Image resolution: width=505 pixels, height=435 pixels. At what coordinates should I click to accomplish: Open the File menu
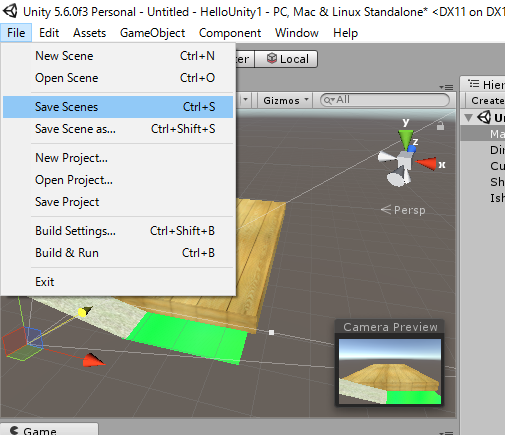16,33
